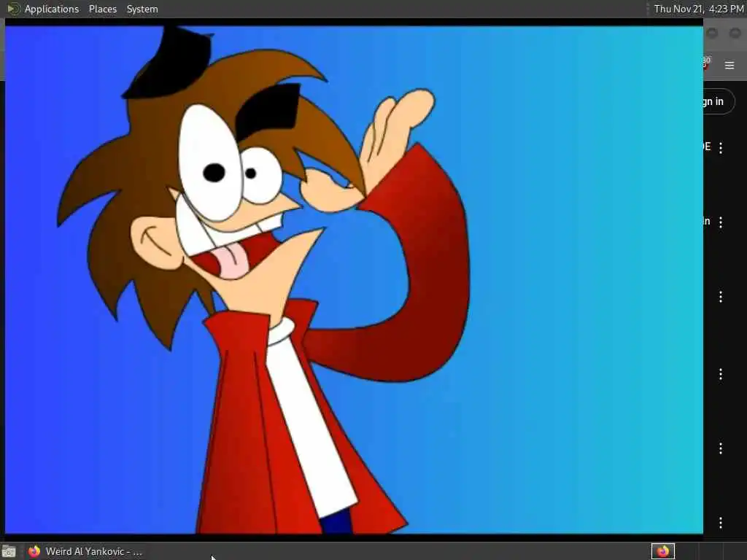The width and height of the screenshot is (747, 560).
Task: Open the Applications menu
Action: [x=52, y=9]
